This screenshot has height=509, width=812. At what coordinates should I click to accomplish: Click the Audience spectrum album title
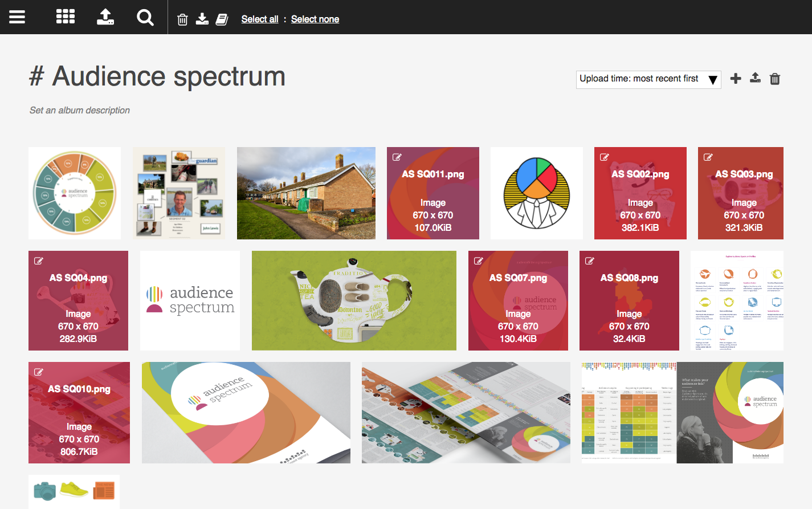(x=157, y=76)
